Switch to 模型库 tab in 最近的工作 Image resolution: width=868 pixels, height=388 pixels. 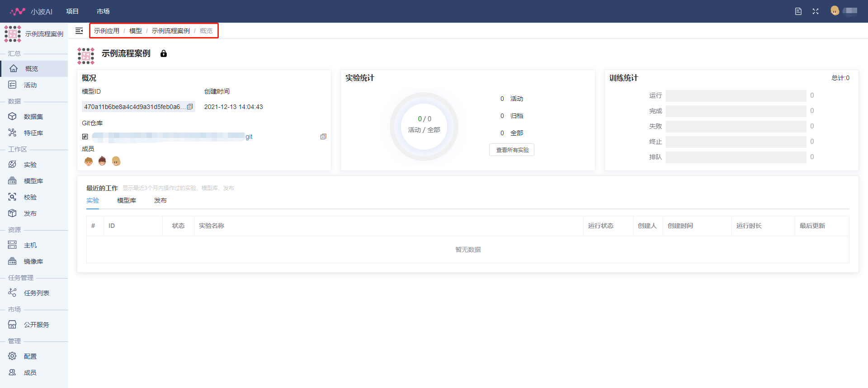click(x=127, y=200)
